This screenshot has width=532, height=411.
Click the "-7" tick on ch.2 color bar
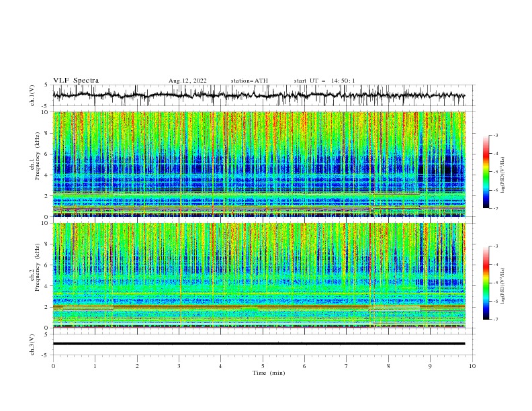pyautogui.click(x=495, y=320)
